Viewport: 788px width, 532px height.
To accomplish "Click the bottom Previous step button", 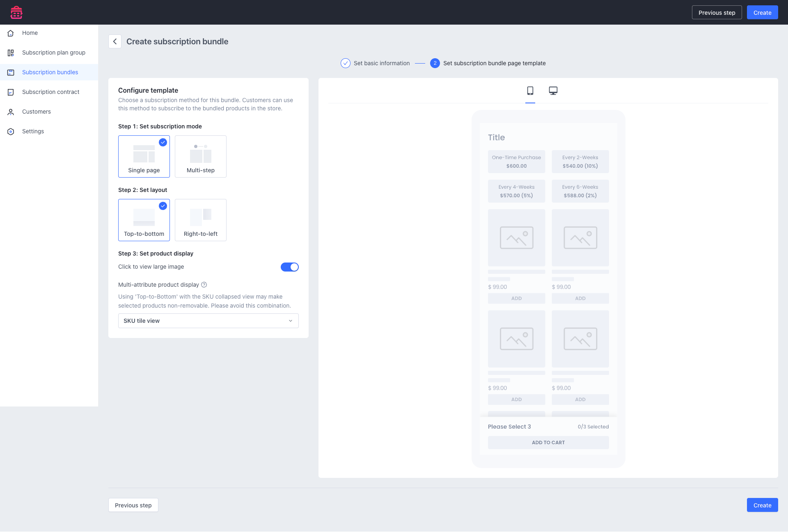I will [x=133, y=505].
